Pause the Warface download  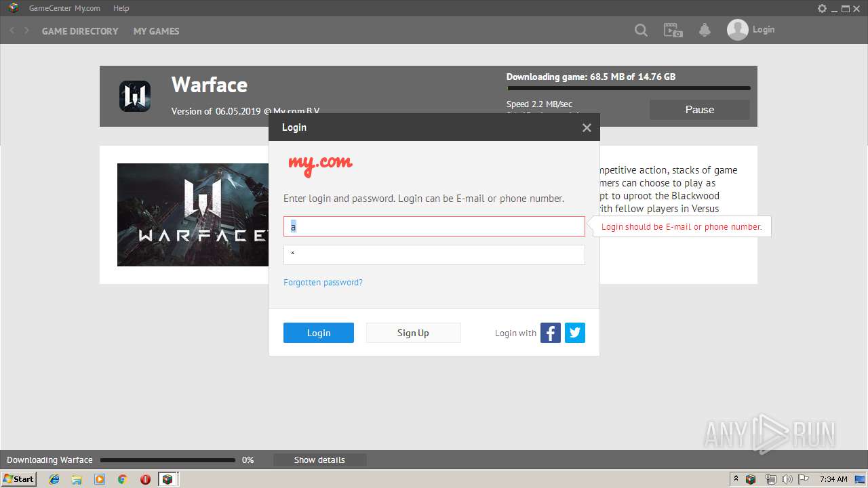coord(700,110)
